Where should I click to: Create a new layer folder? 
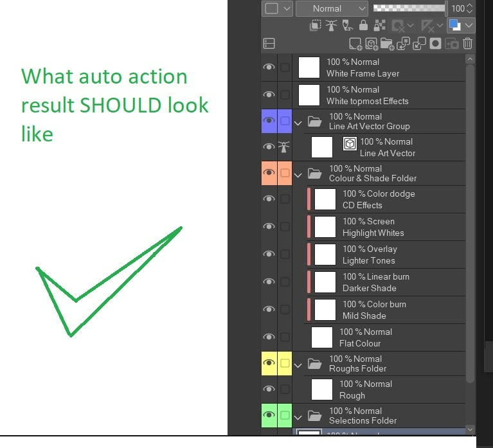click(388, 44)
